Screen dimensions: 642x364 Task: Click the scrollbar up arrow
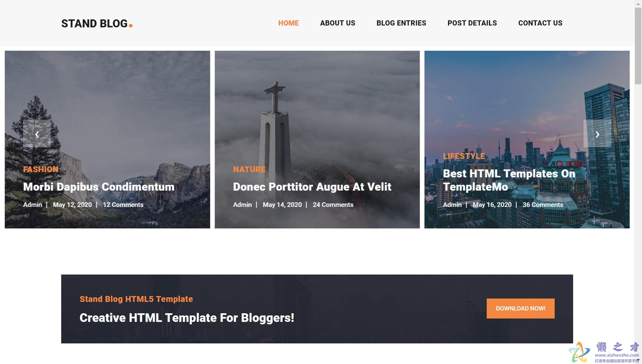(638, 3)
